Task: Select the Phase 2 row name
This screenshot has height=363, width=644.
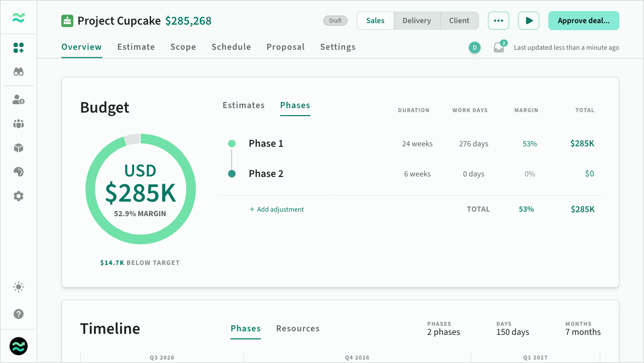Action: coord(266,173)
